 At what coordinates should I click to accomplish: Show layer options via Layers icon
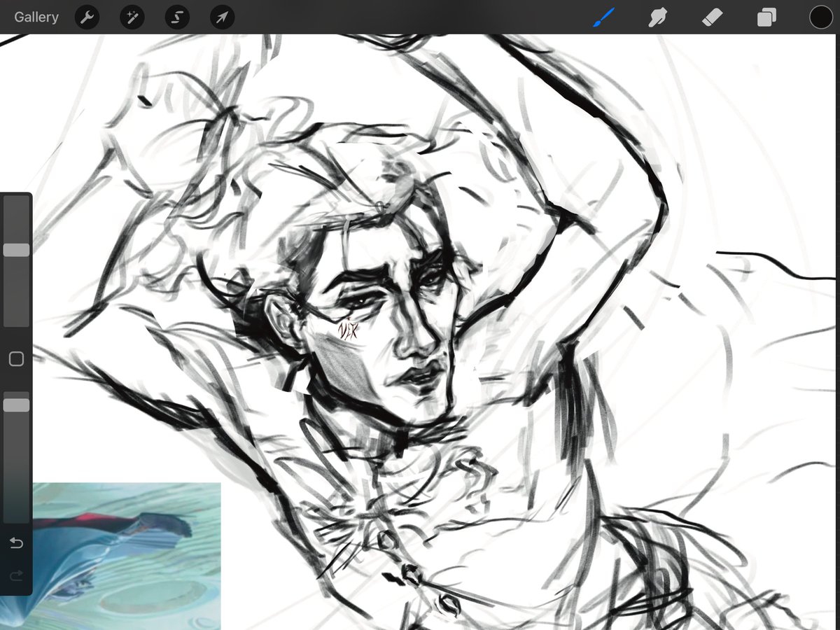point(766,17)
